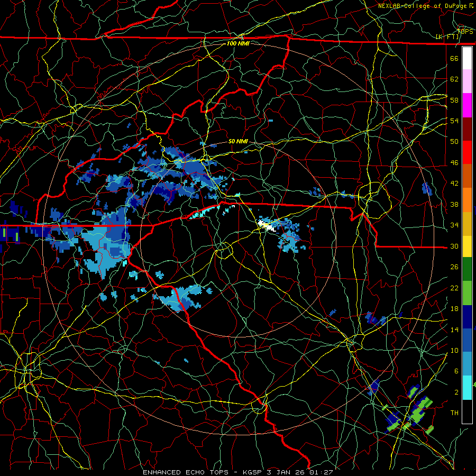The height and width of the screenshot is (476, 476).
Task: Click the legend value 34
Action: (454, 225)
